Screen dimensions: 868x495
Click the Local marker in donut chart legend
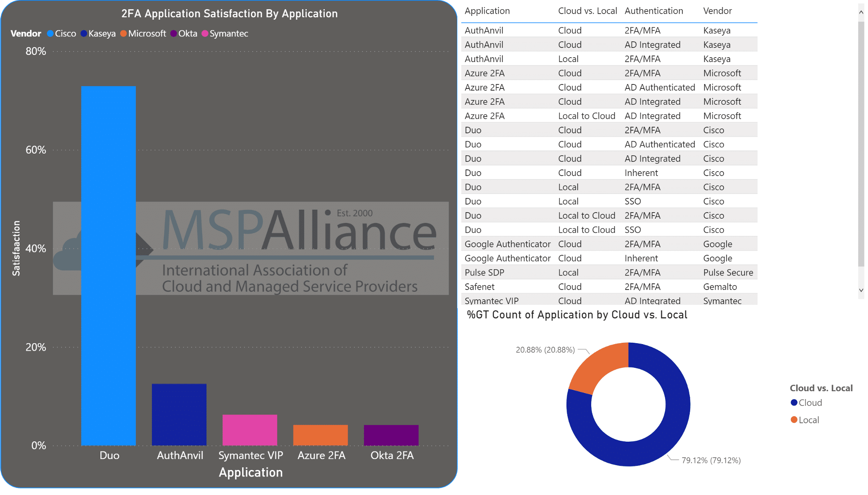tap(794, 419)
